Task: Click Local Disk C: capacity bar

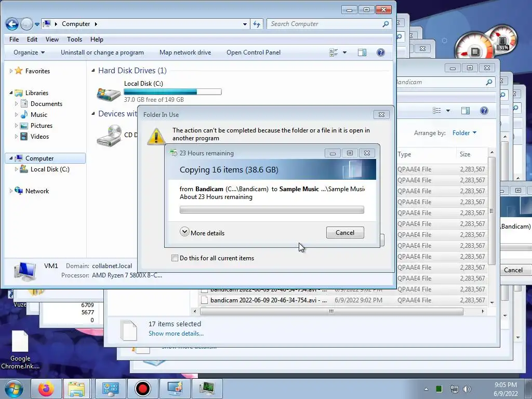Action: (172, 91)
